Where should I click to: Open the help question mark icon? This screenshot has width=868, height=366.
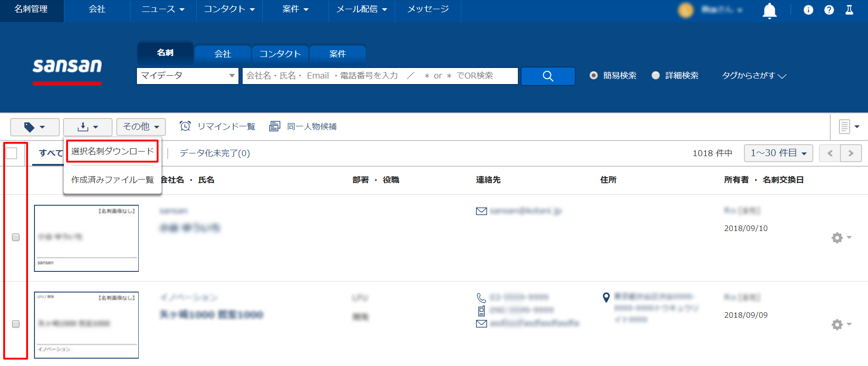(829, 10)
